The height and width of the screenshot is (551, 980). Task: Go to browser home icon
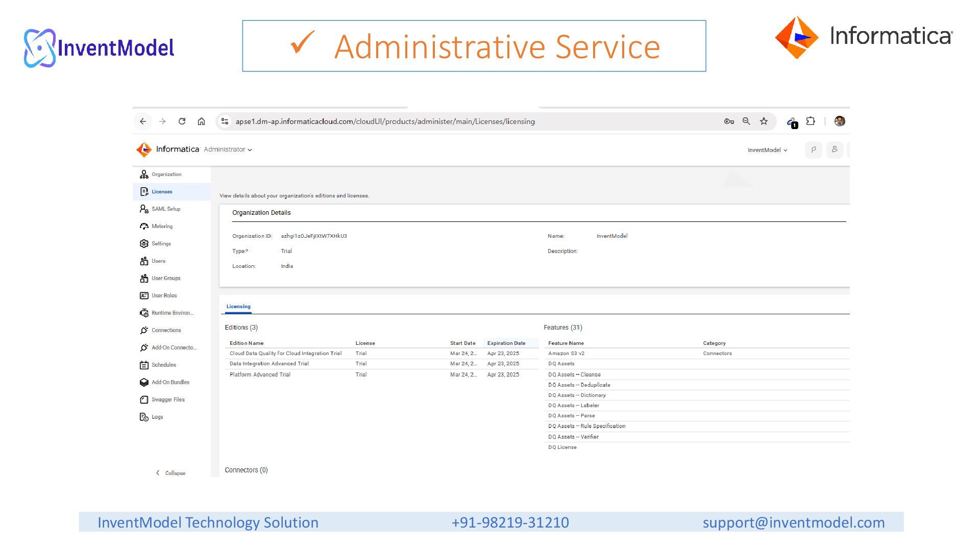tap(201, 121)
